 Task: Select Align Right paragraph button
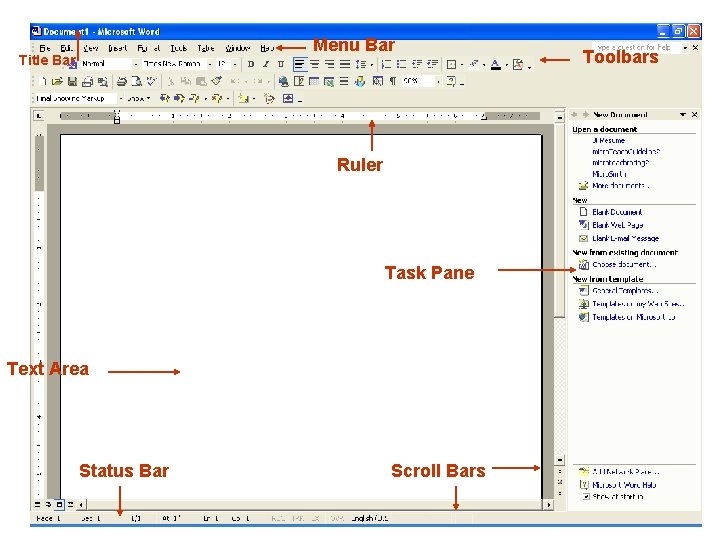(330, 64)
